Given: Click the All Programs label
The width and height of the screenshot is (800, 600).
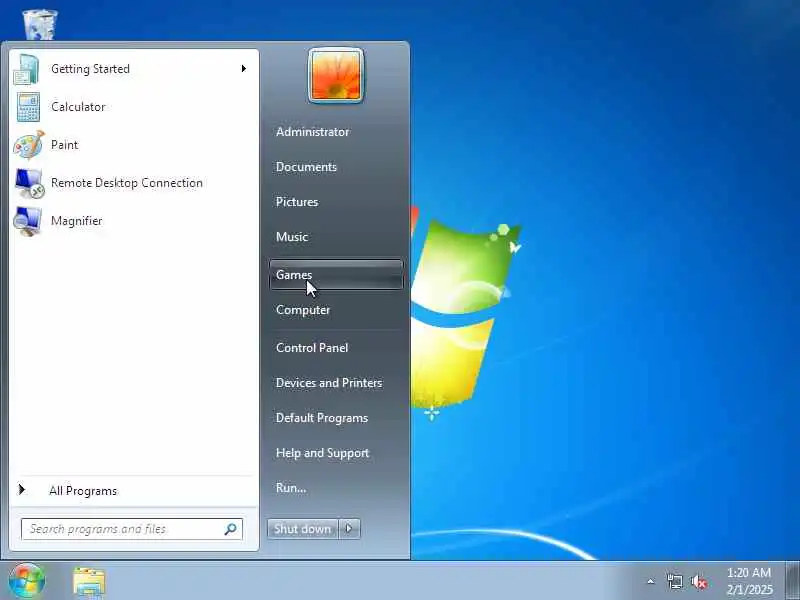Looking at the screenshot, I should 83,491.
